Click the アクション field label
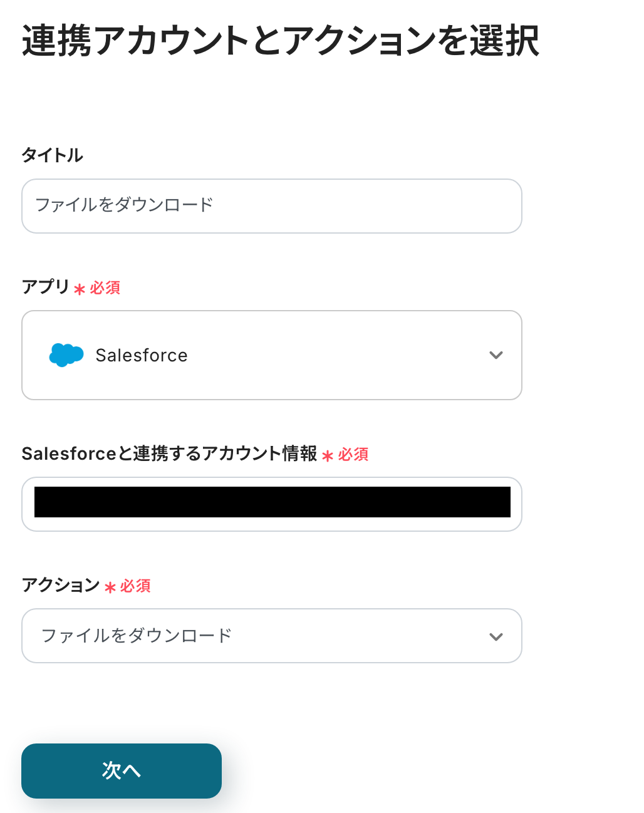The width and height of the screenshot is (644, 813). coord(60,585)
